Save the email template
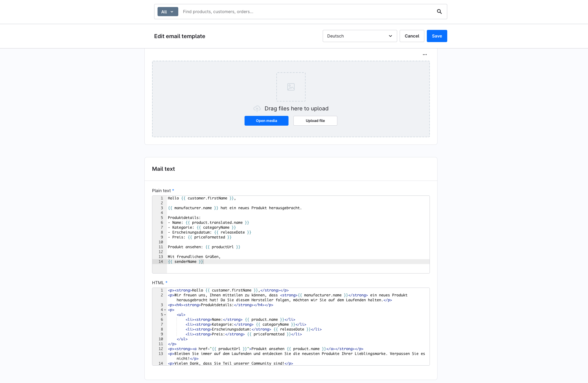This screenshot has width=588, height=383. [437, 36]
